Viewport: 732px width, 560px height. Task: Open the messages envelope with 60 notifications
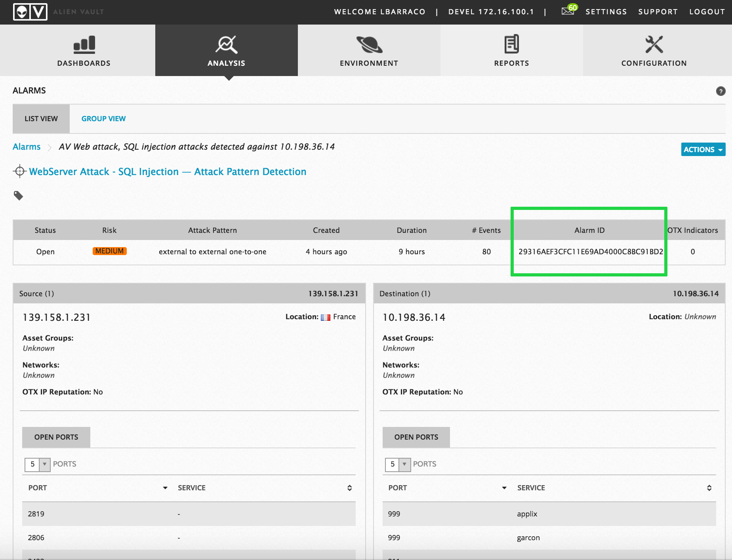pos(568,11)
